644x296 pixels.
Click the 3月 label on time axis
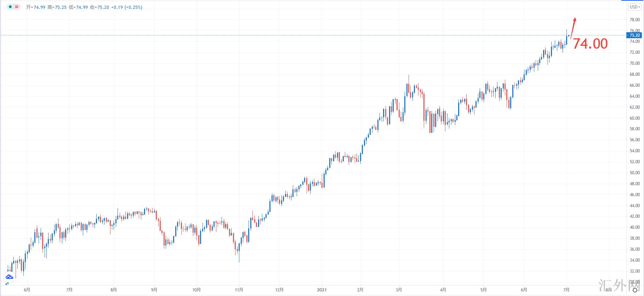point(399,290)
